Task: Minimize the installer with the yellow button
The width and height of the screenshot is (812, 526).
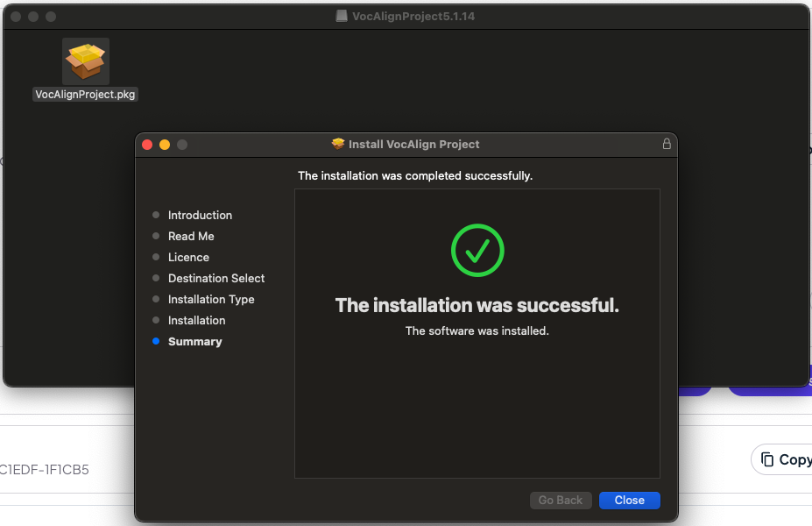Action: coord(165,145)
